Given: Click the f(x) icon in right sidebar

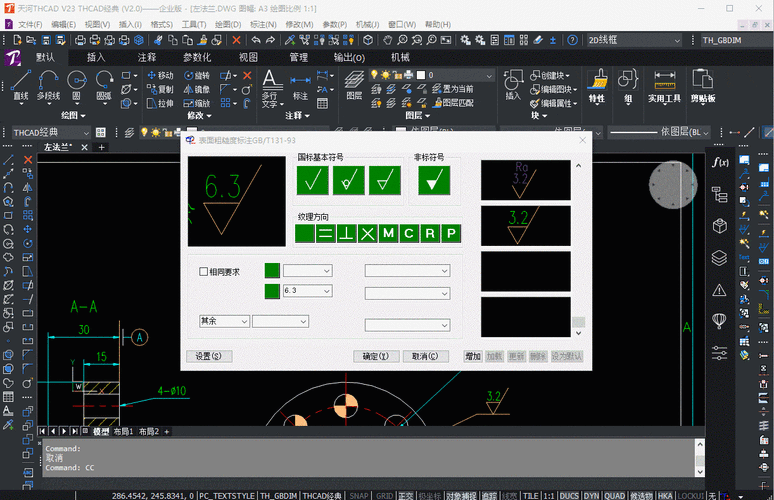Looking at the screenshot, I should pyautogui.click(x=719, y=162).
